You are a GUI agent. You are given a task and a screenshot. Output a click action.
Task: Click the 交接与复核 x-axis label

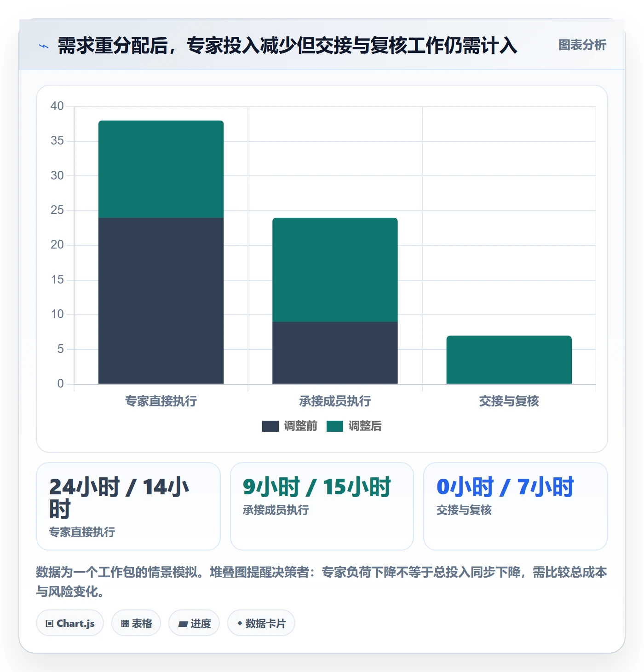[509, 401]
